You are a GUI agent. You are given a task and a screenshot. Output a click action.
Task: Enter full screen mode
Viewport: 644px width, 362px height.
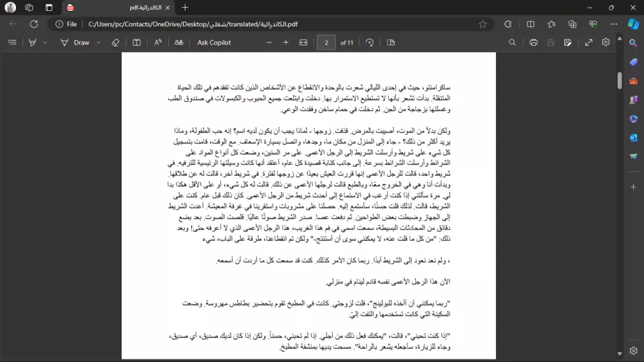(x=589, y=43)
